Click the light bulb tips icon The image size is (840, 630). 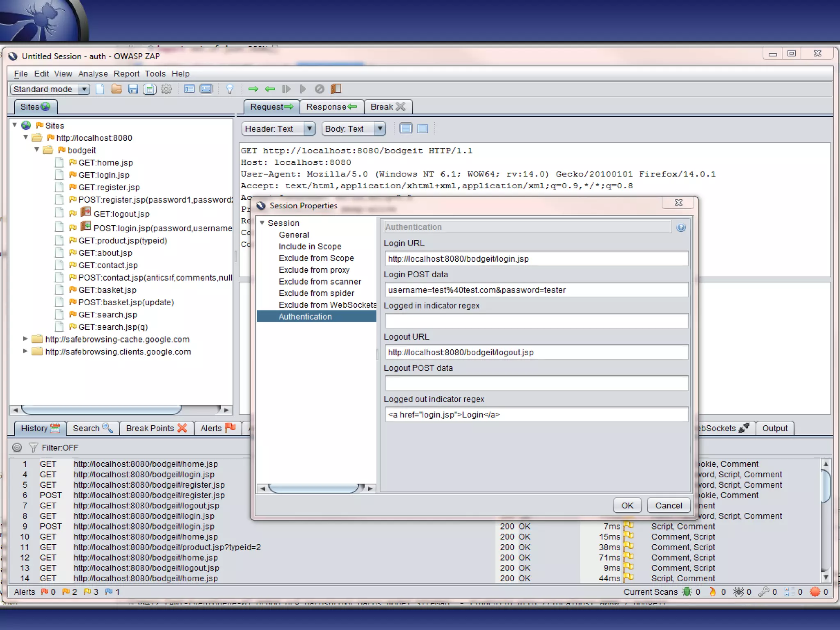coord(230,89)
